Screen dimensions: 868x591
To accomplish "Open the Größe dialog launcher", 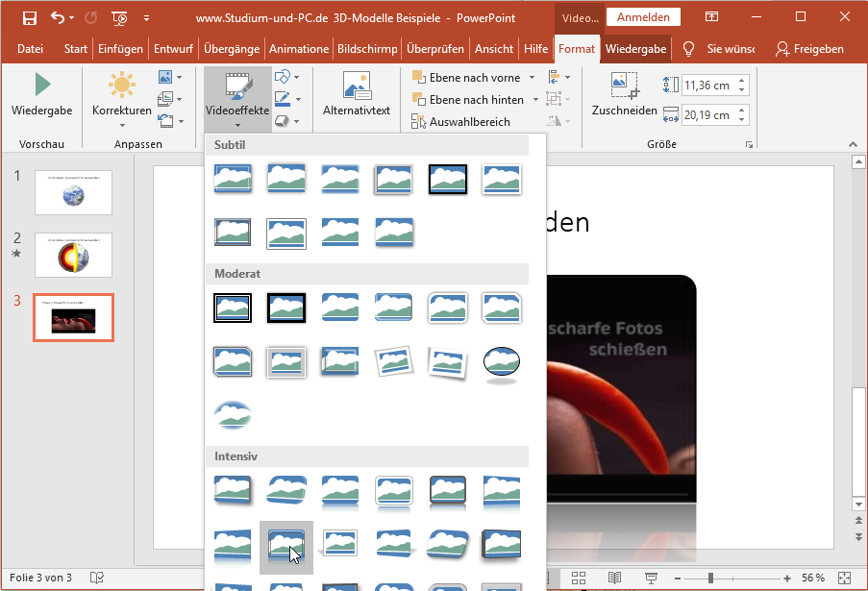I will pos(749,144).
